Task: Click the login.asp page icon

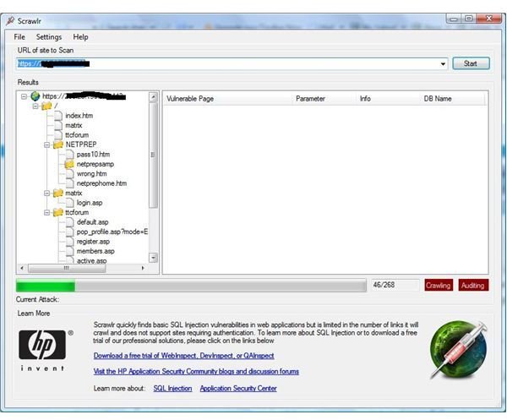Action: click(x=69, y=203)
